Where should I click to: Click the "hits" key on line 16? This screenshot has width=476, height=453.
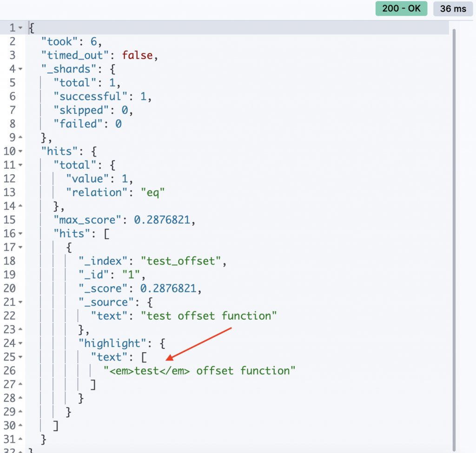72,233
